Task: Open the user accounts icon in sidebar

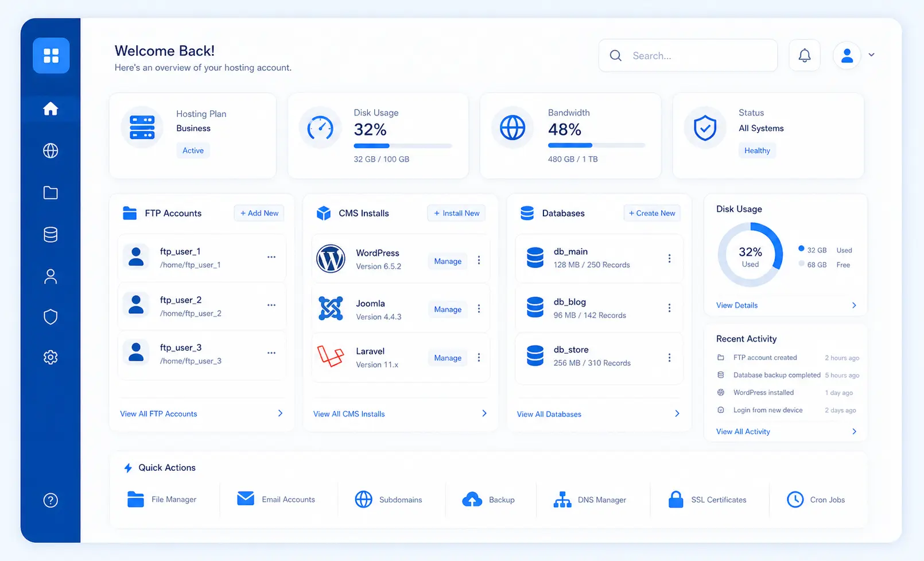Action: [x=51, y=277]
